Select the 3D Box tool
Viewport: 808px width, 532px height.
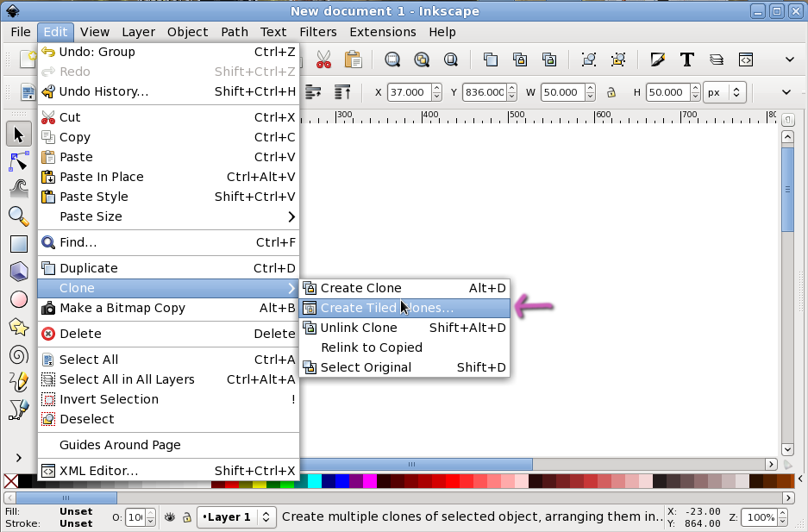[19, 272]
